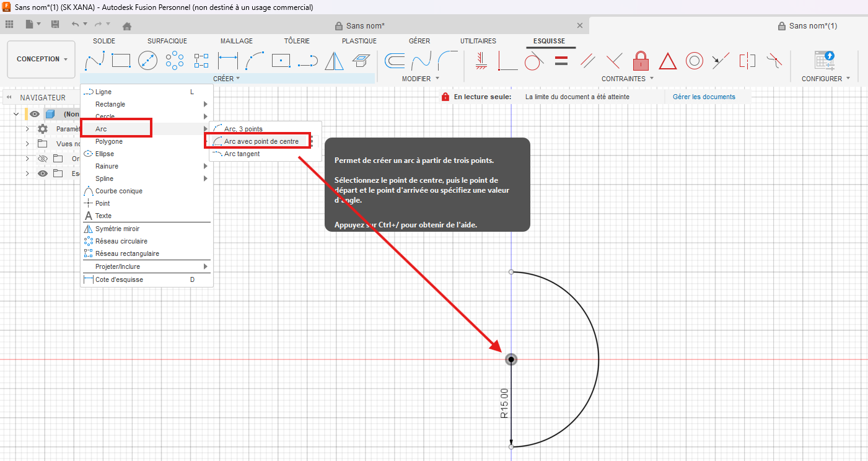Select the Fillet tool in Modifier group
This screenshot has width=868, height=461.
point(447,61)
